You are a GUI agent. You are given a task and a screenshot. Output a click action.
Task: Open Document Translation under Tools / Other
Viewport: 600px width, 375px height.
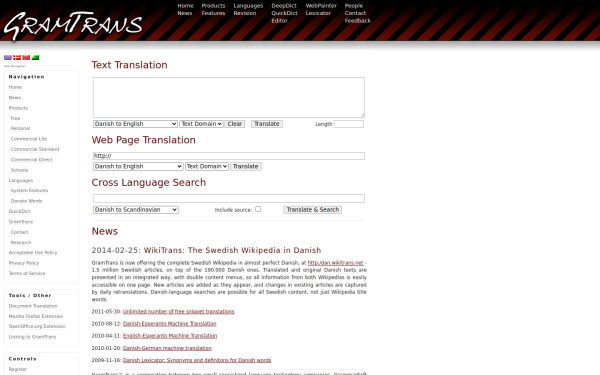[x=33, y=306]
